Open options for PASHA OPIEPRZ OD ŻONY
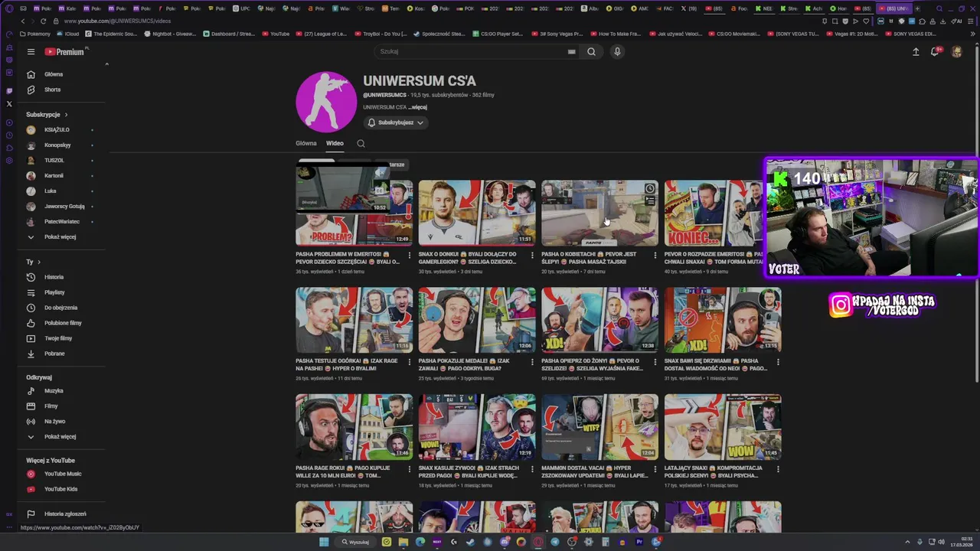The width and height of the screenshot is (980, 551). point(655,363)
